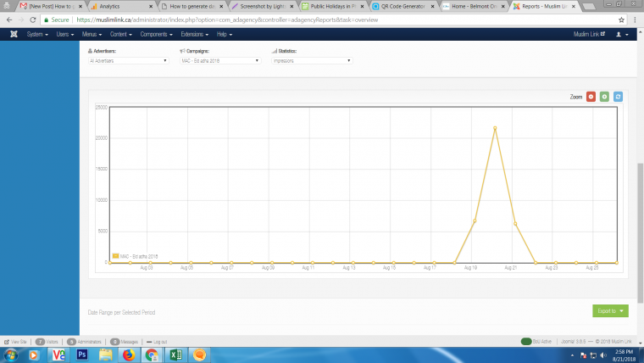
Task: Show hidden system tray icons
Action: coord(572,355)
